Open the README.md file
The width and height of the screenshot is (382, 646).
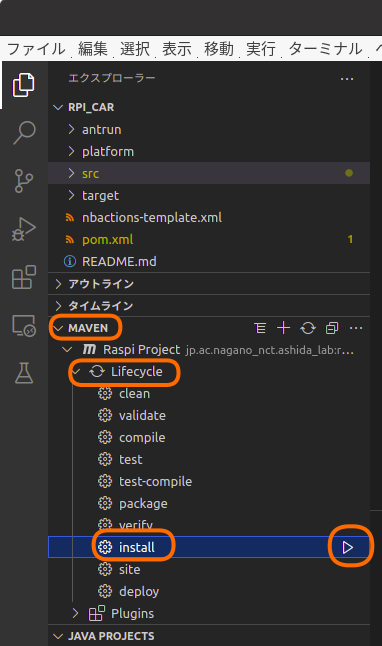(119, 261)
